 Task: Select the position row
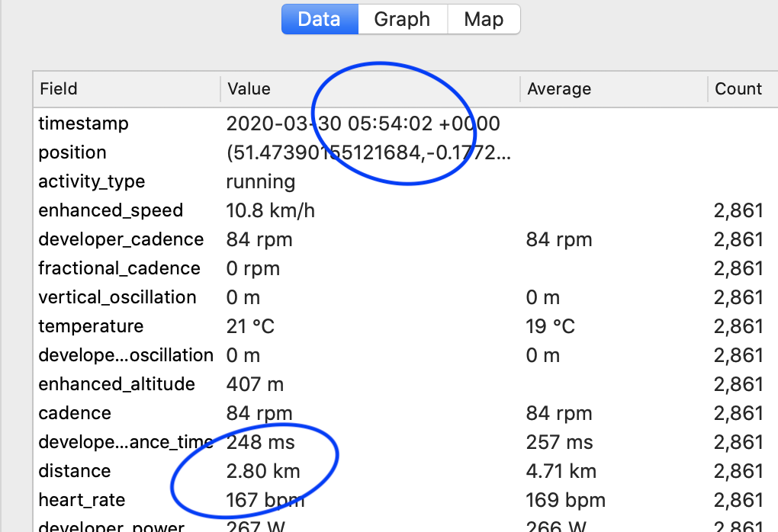coord(72,152)
